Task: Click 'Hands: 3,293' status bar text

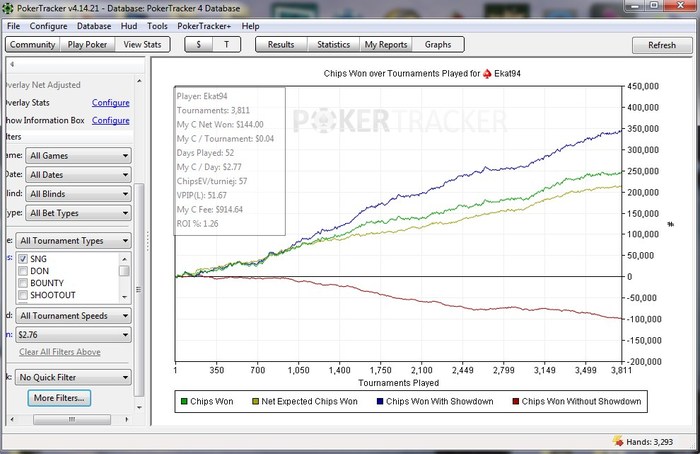Action: coord(650,442)
